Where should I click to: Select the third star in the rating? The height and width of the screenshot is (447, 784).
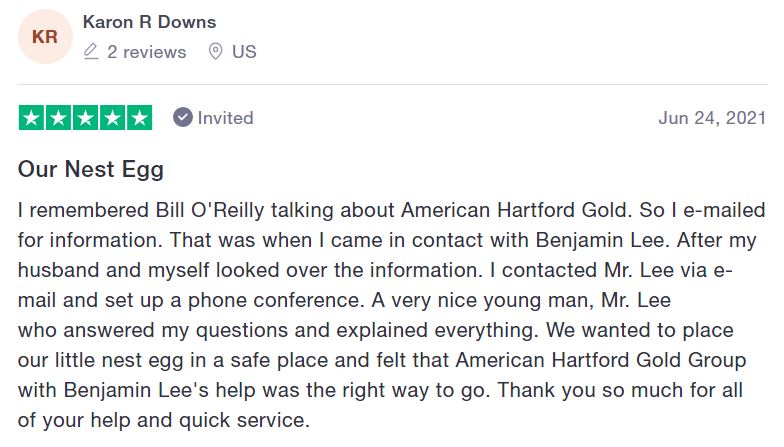[86, 118]
